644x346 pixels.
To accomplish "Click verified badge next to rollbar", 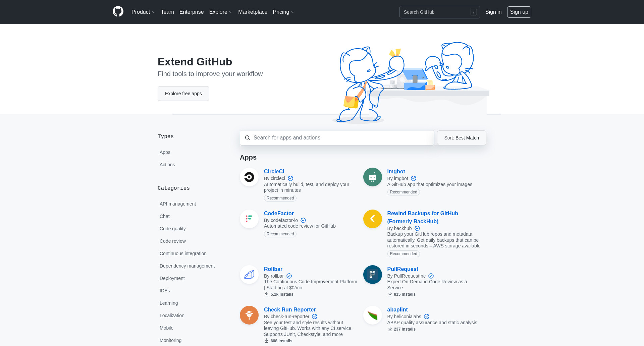I will pyautogui.click(x=289, y=276).
